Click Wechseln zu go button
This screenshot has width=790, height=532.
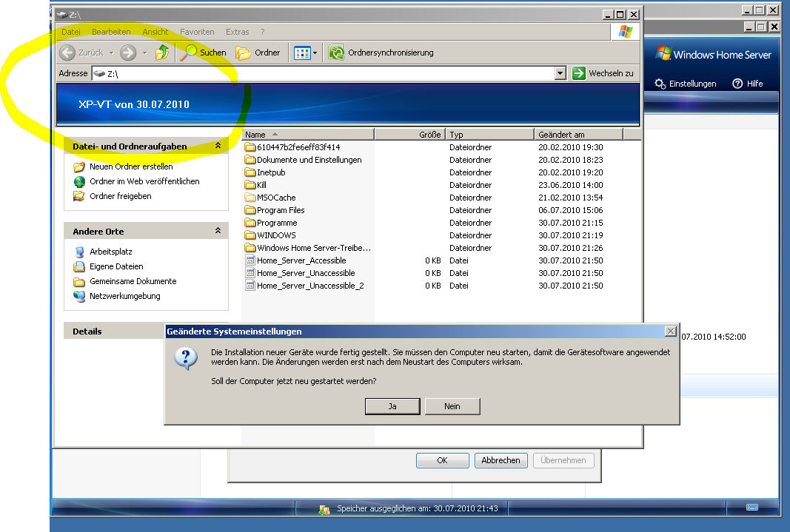603,73
